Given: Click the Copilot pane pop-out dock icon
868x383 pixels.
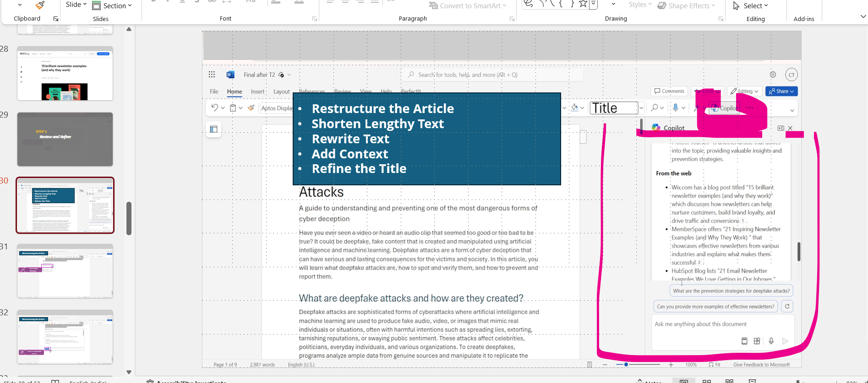Looking at the screenshot, I should point(781,128).
